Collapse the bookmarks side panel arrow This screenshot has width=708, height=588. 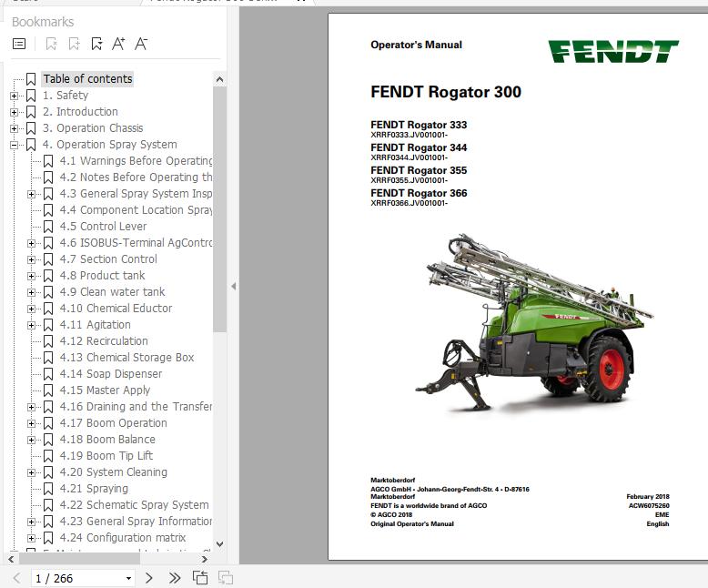[x=234, y=287]
